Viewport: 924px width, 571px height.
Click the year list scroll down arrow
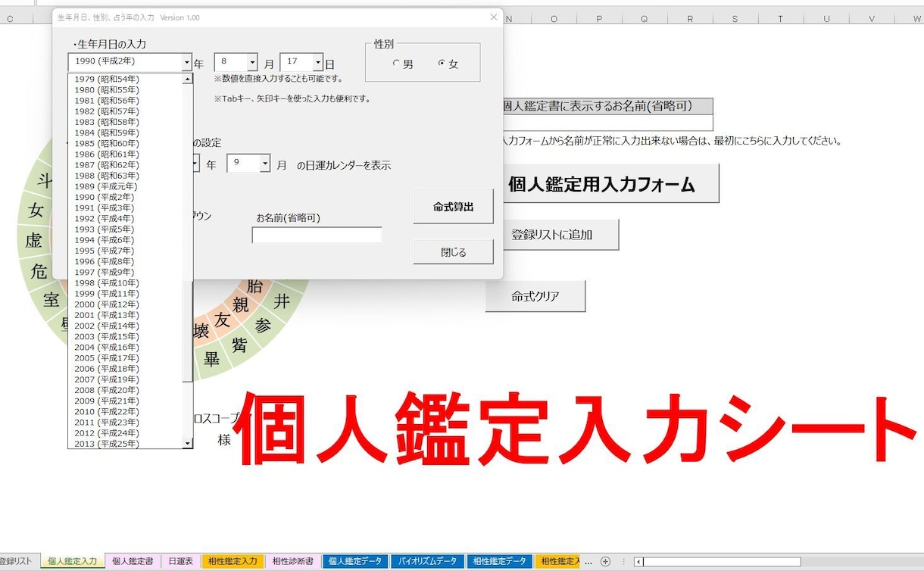pos(188,443)
